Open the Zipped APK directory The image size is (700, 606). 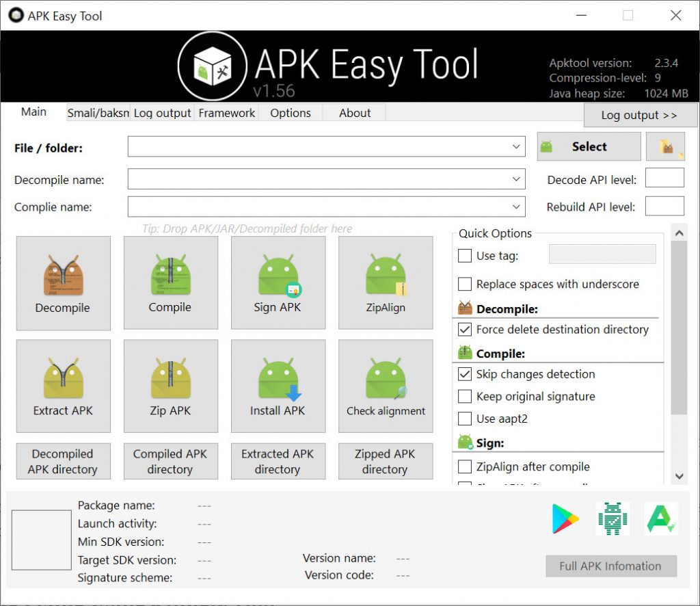pos(386,461)
